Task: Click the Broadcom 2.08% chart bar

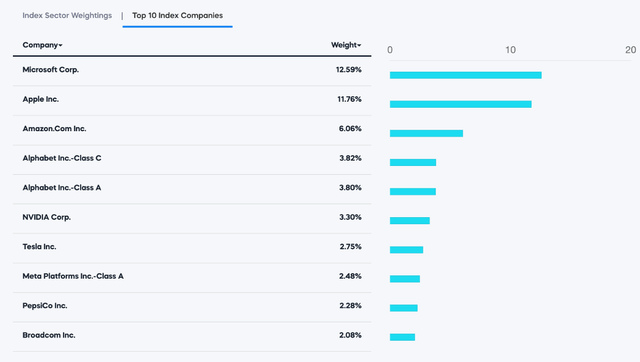Action: 402,337
